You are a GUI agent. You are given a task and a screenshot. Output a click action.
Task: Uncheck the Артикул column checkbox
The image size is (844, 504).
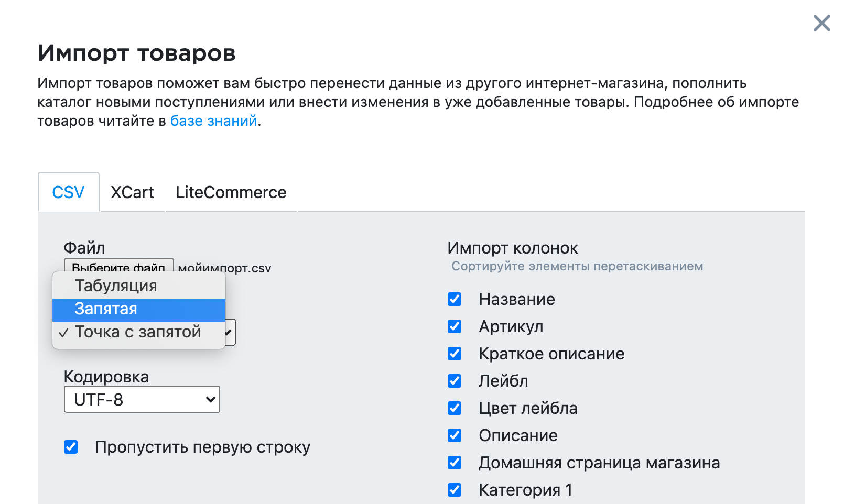(x=455, y=326)
